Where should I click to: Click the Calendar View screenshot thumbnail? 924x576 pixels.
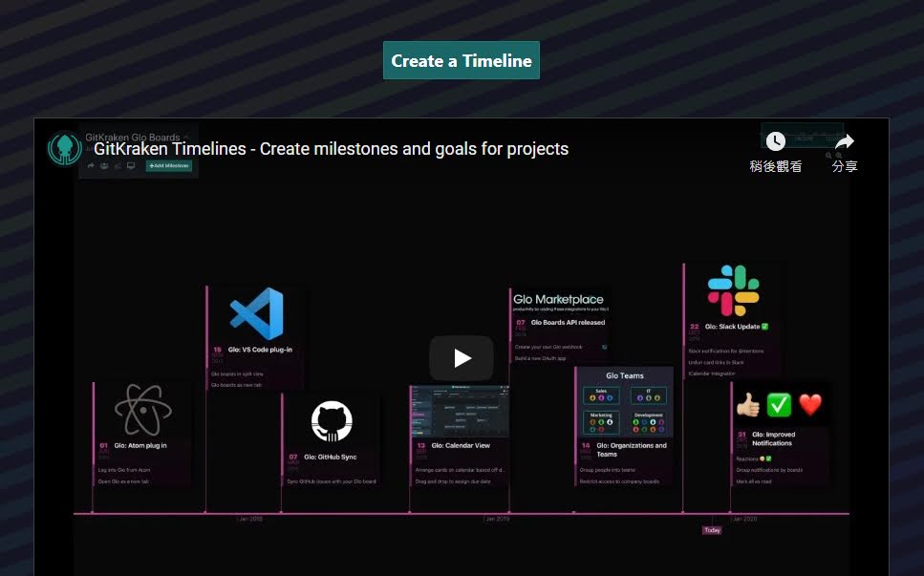point(460,411)
